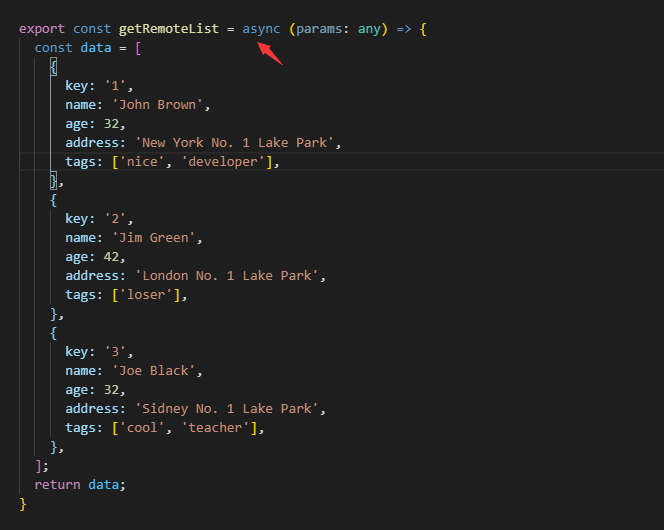Click const data declaration variable

(96, 47)
